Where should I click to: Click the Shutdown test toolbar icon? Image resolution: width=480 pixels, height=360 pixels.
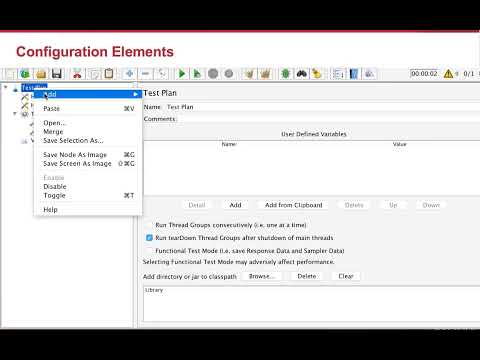(x=229, y=74)
